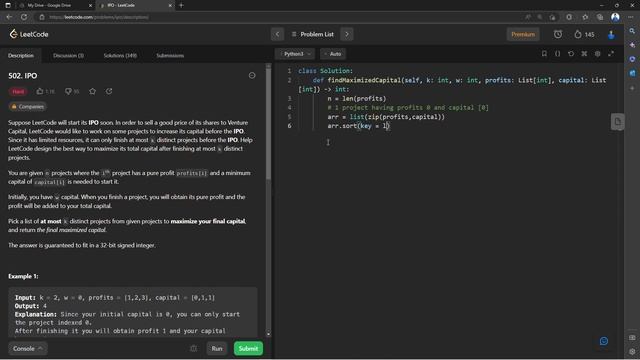Add sidebar app plus icon
This screenshot has height=360, width=640.
632,88
